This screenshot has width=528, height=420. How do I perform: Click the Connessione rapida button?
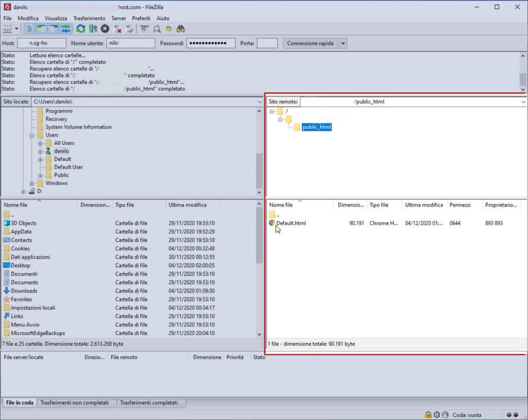[310, 43]
